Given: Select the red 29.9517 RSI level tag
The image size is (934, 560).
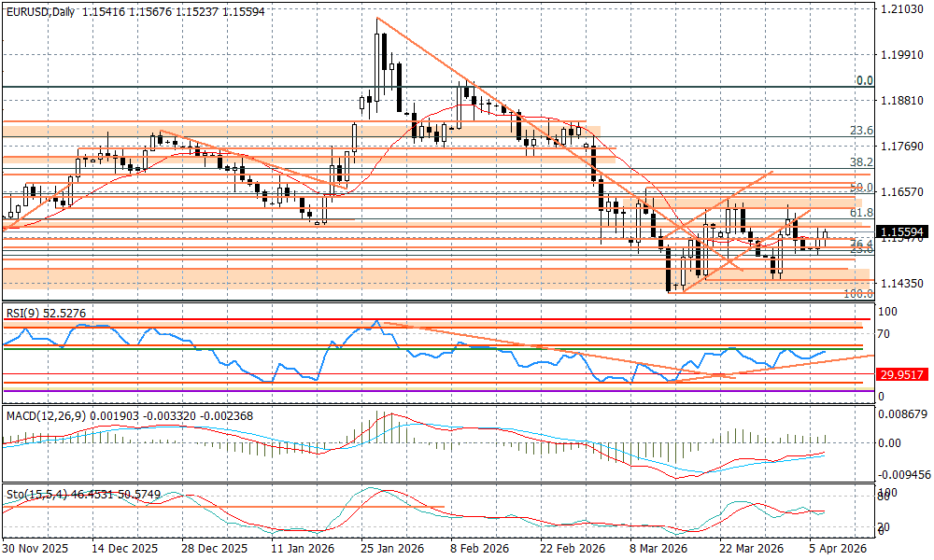Looking at the screenshot, I should [901, 373].
